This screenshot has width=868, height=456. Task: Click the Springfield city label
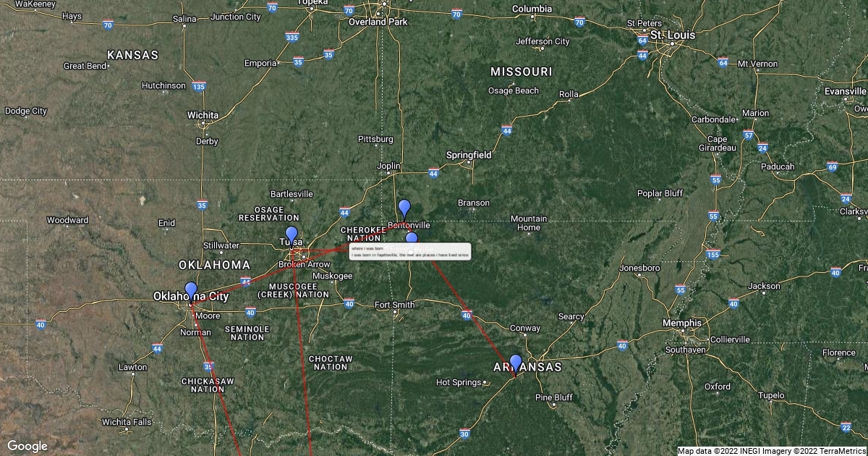tap(469, 155)
